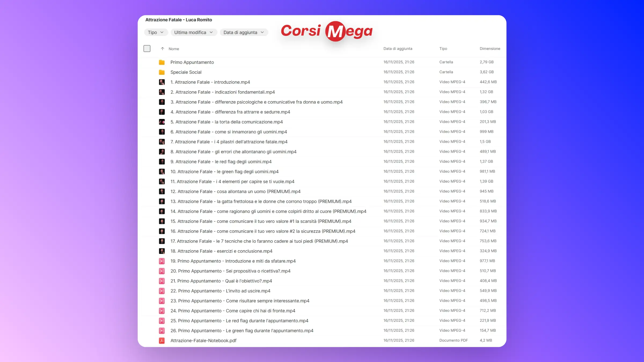This screenshot has width=644, height=362.
Task: Click video icon of 19. Primo Appuntamento file
Action: coord(162,261)
